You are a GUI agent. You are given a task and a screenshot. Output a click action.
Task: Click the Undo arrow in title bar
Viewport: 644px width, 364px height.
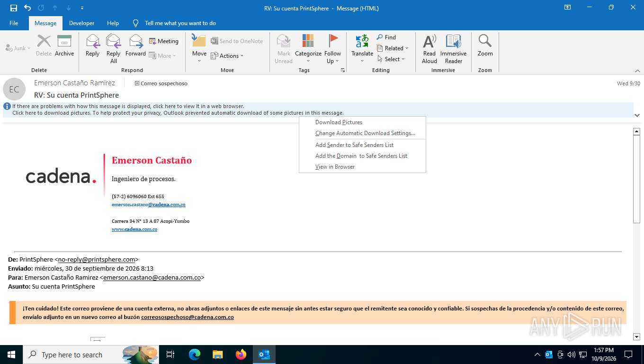pyautogui.click(x=27, y=8)
